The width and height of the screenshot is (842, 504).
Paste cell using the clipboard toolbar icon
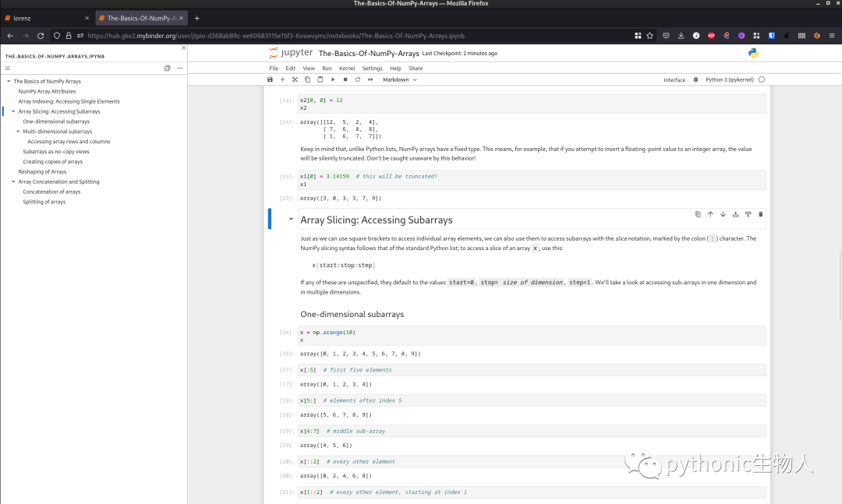[x=320, y=79]
